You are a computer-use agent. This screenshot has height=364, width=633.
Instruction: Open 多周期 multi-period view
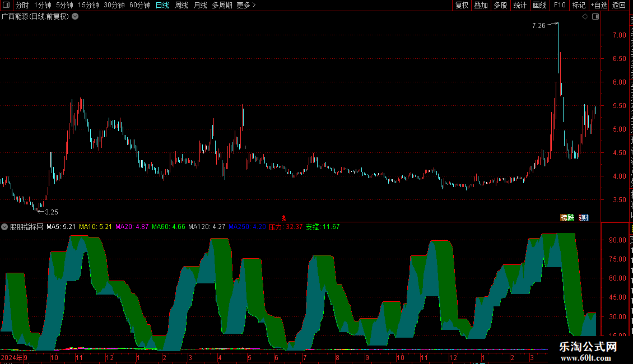coord(222,5)
